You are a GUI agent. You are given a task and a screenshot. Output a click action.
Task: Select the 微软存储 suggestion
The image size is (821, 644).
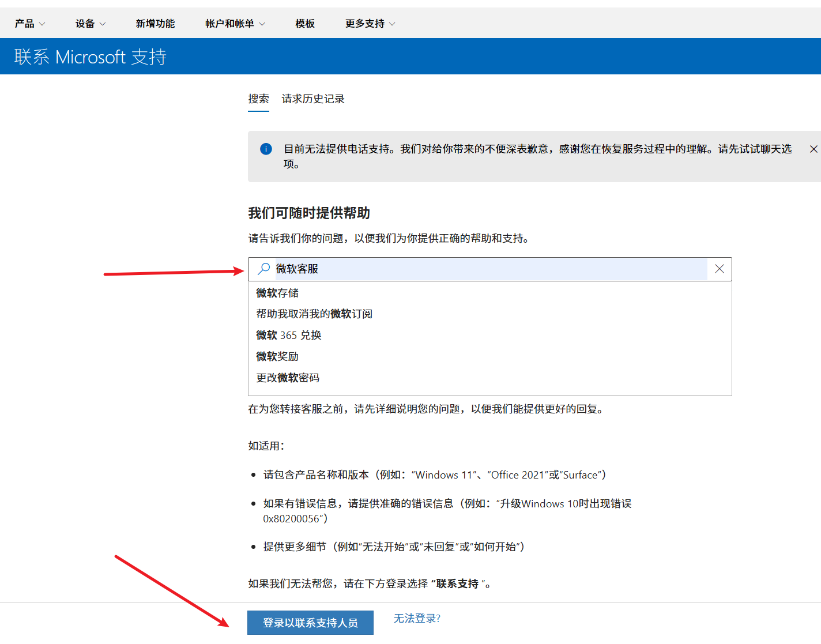coord(276,293)
